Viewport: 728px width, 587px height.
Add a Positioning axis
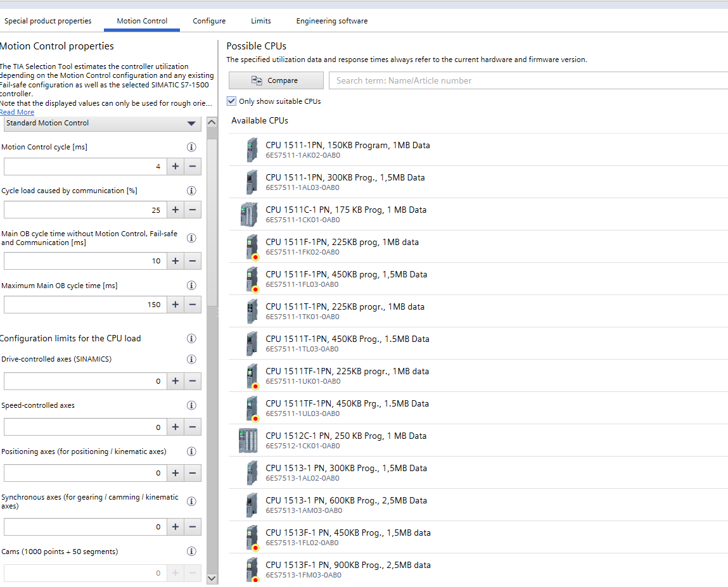(176, 473)
